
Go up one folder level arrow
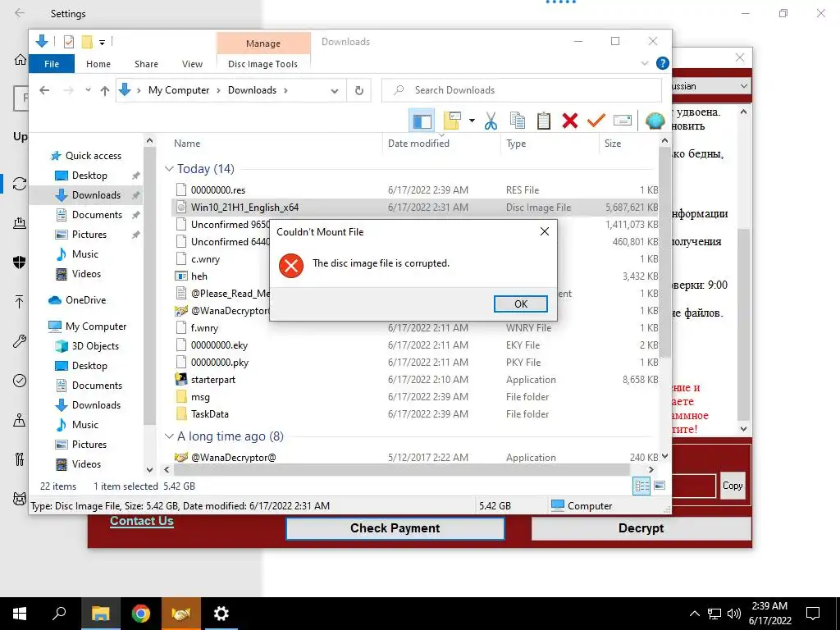coord(105,90)
